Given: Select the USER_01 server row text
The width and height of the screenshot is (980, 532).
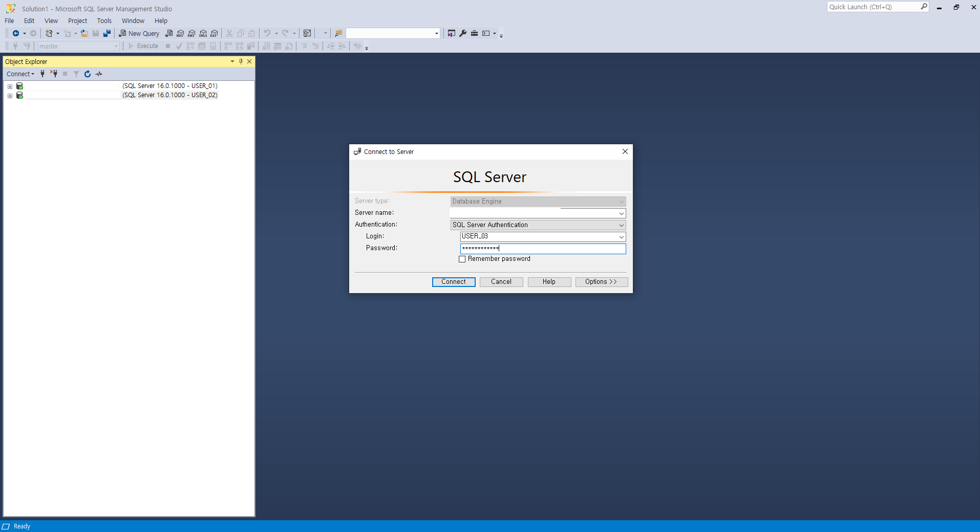Looking at the screenshot, I should [x=170, y=86].
